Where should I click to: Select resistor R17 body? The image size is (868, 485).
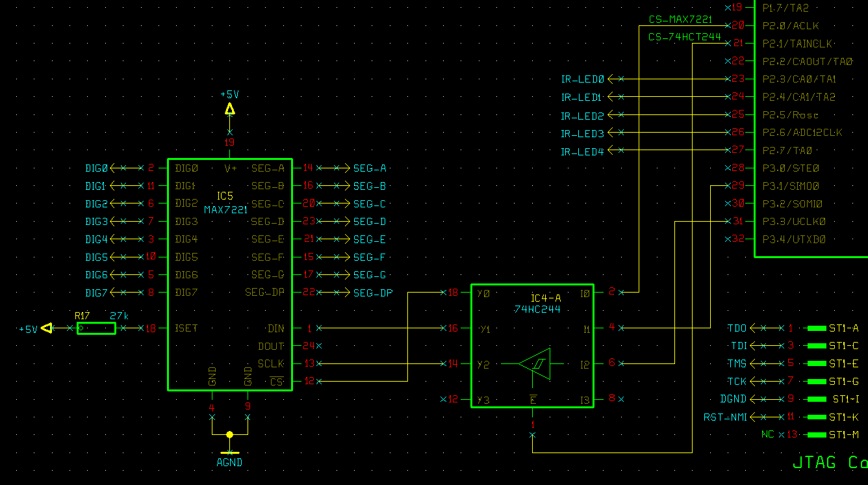click(x=96, y=328)
